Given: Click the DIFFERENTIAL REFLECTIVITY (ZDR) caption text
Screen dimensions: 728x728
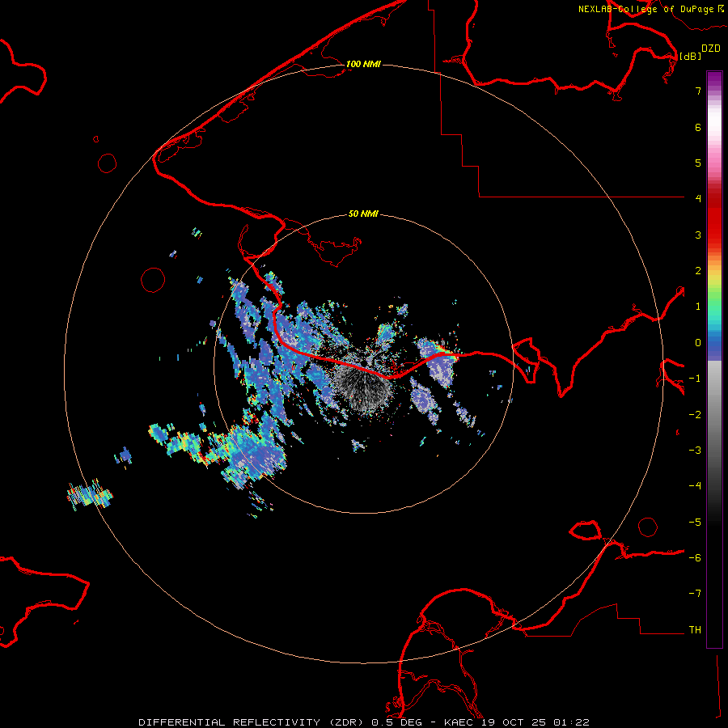Looking at the screenshot, I should (253, 722).
